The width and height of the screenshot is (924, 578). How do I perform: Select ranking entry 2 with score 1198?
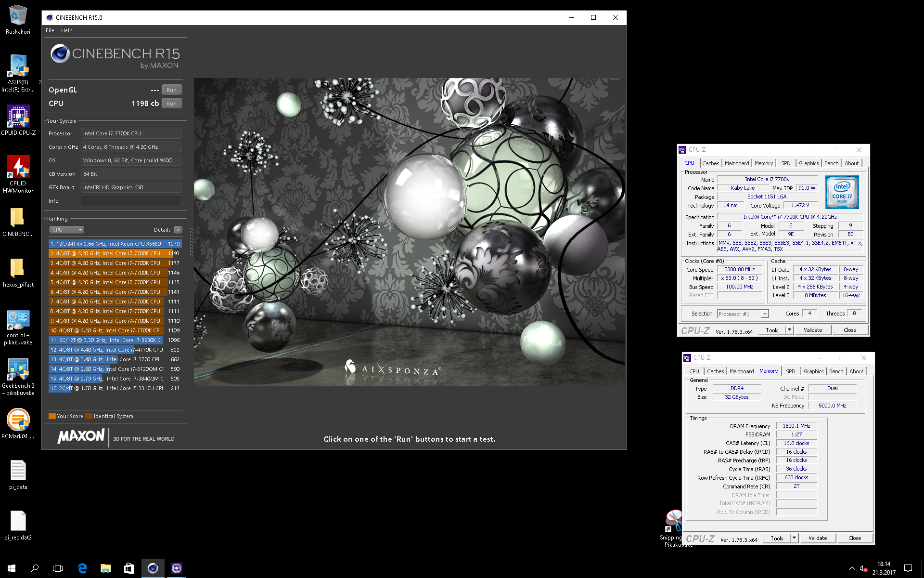[x=115, y=253]
